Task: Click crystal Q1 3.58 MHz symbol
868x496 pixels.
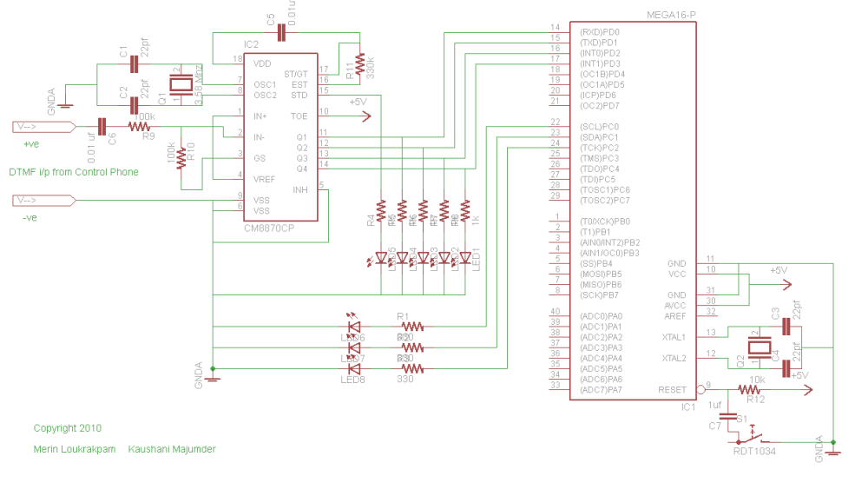Action: point(181,85)
